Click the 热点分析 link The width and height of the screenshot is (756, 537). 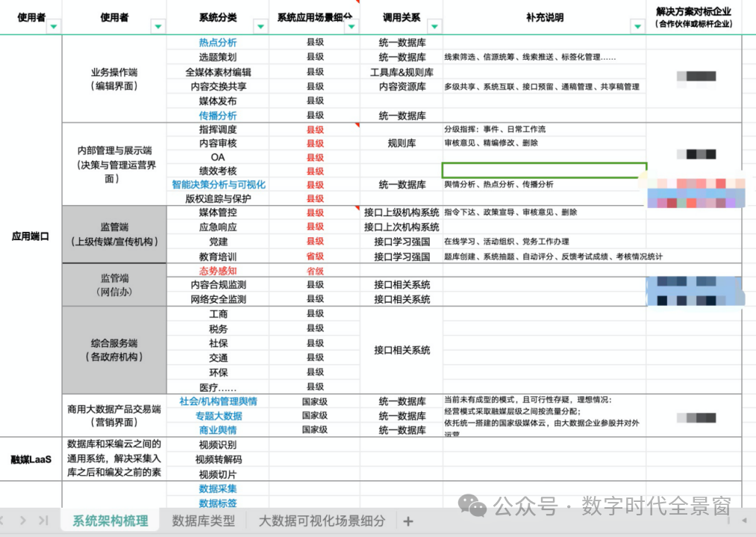point(217,43)
